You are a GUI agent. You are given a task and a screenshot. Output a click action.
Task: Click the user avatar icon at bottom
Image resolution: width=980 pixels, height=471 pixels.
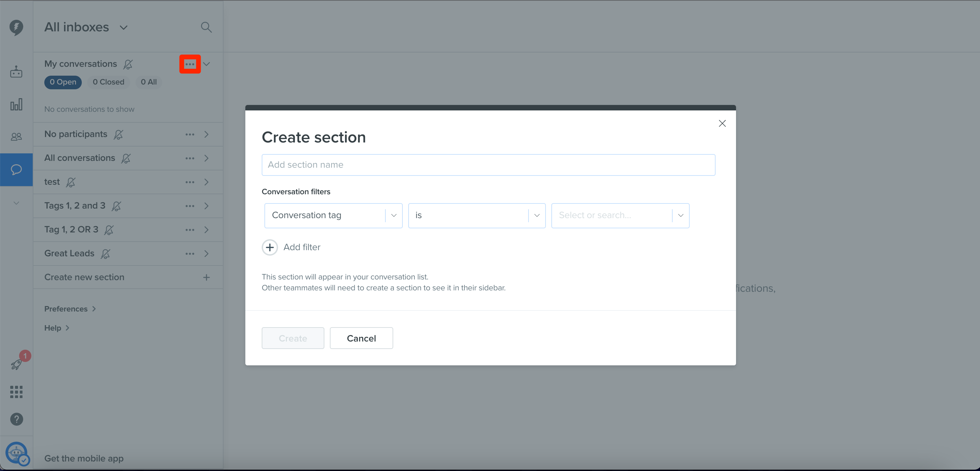click(x=16, y=452)
